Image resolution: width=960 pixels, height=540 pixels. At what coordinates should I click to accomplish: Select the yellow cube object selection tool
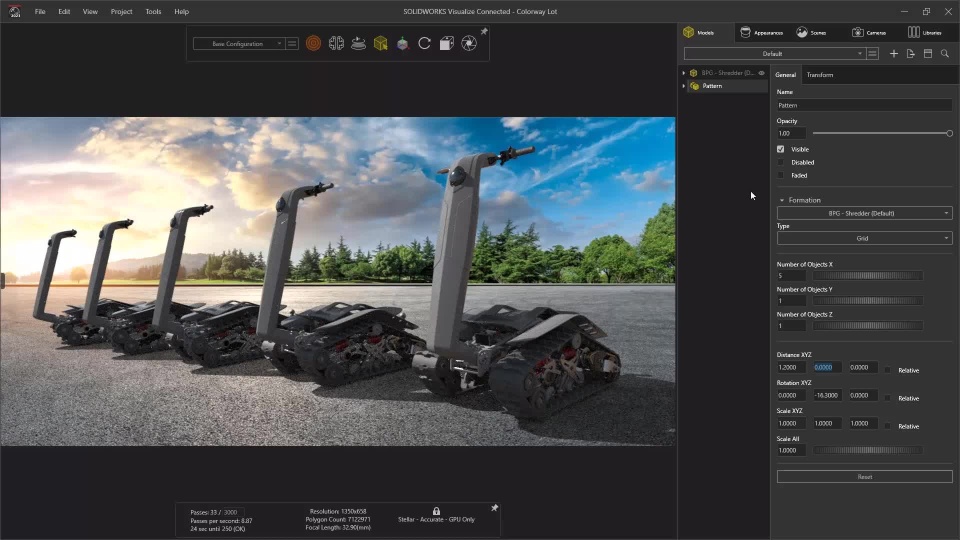point(380,44)
